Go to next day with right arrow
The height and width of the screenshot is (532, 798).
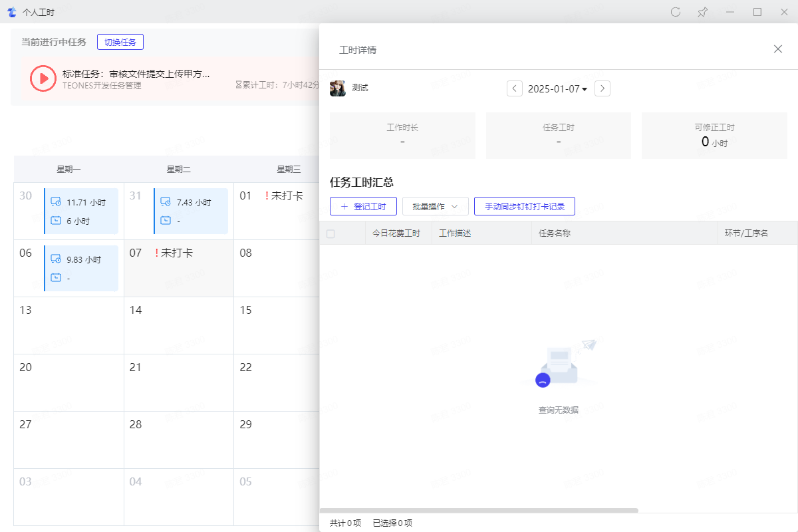[602, 88]
